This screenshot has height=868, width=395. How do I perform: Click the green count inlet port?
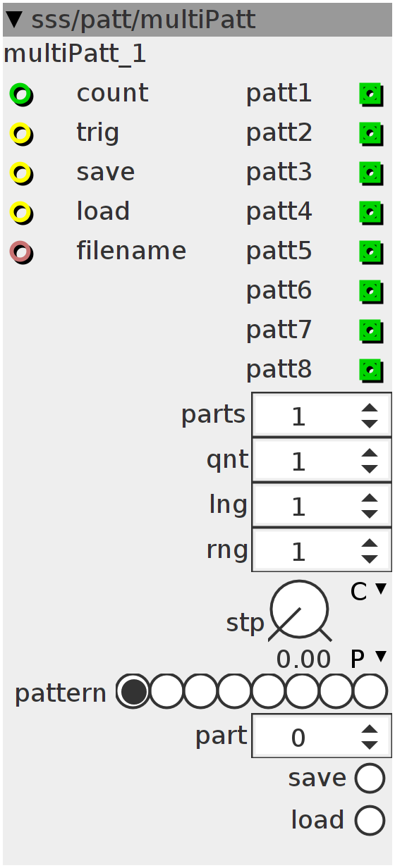21,94
